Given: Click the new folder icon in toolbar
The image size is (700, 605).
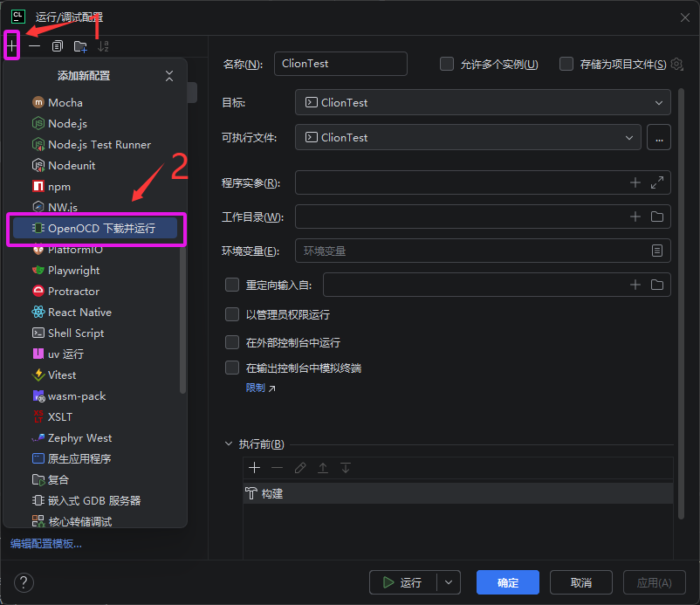Looking at the screenshot, I should (80, 45).
